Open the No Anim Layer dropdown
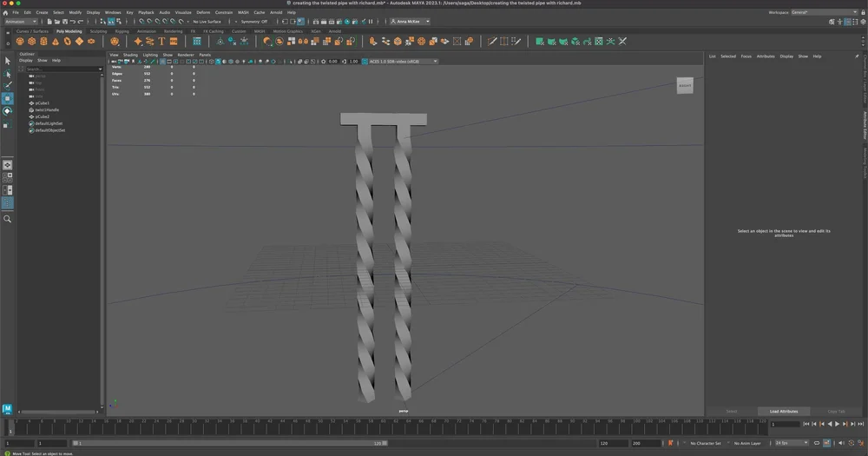 click(746, 443)
